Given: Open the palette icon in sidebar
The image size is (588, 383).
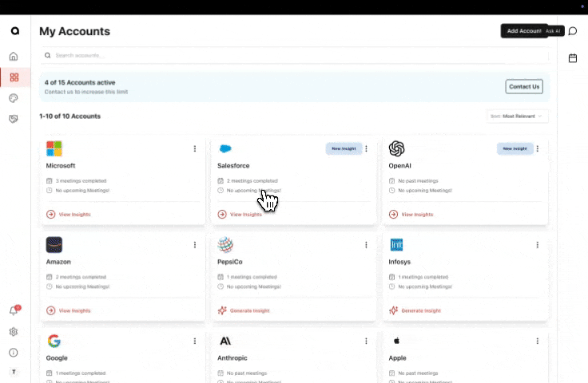Looking at the screenshot, I should click(14, 98).
